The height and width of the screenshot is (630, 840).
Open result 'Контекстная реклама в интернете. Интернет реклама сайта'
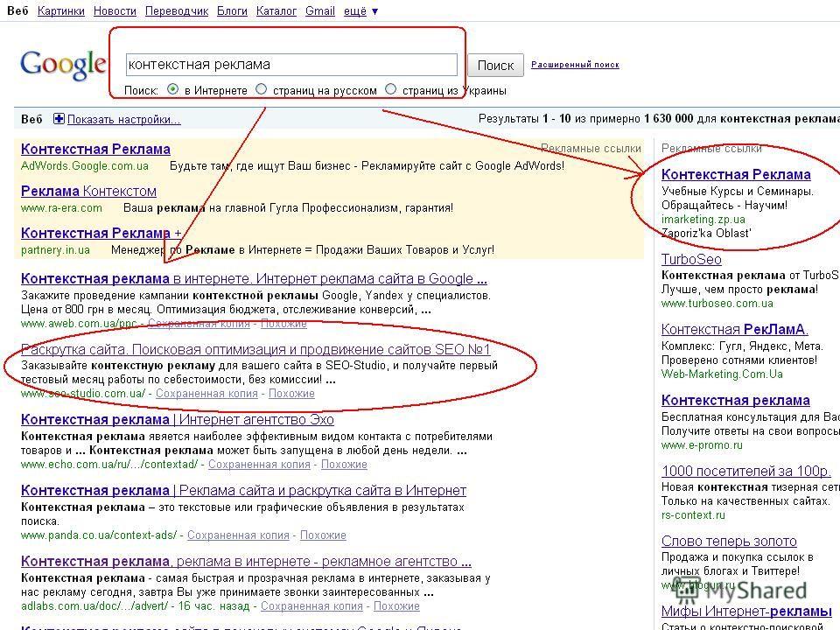[254, 278]
